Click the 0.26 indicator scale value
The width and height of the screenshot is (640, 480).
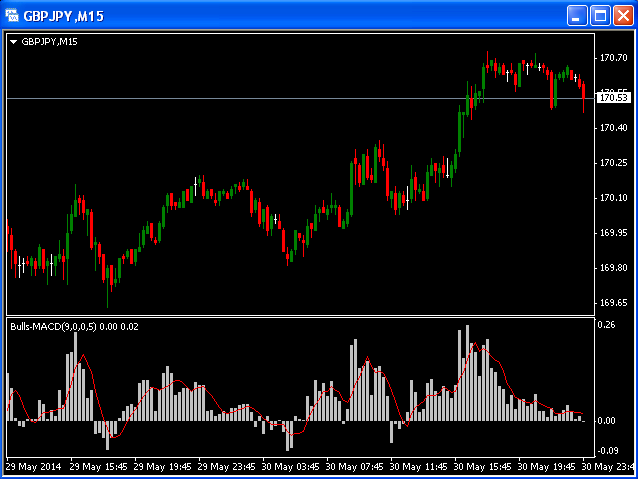pos(606,325)
